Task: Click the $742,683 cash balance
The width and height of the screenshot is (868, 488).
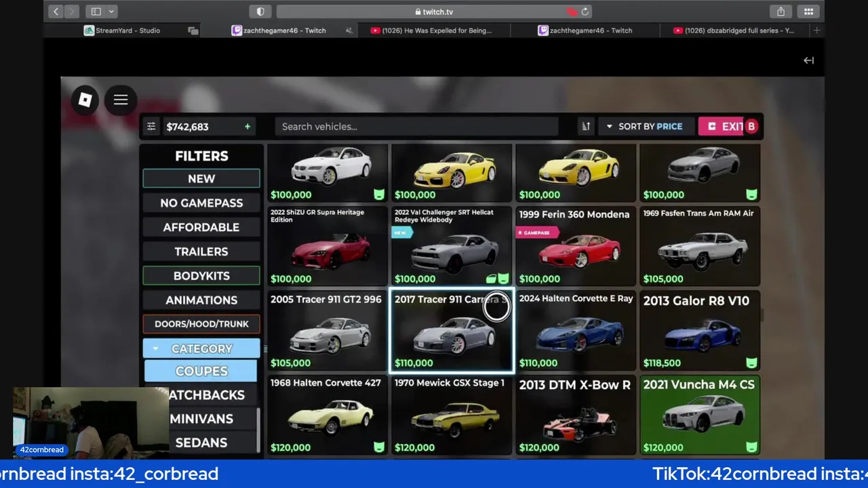Action: tap(188, 127)
